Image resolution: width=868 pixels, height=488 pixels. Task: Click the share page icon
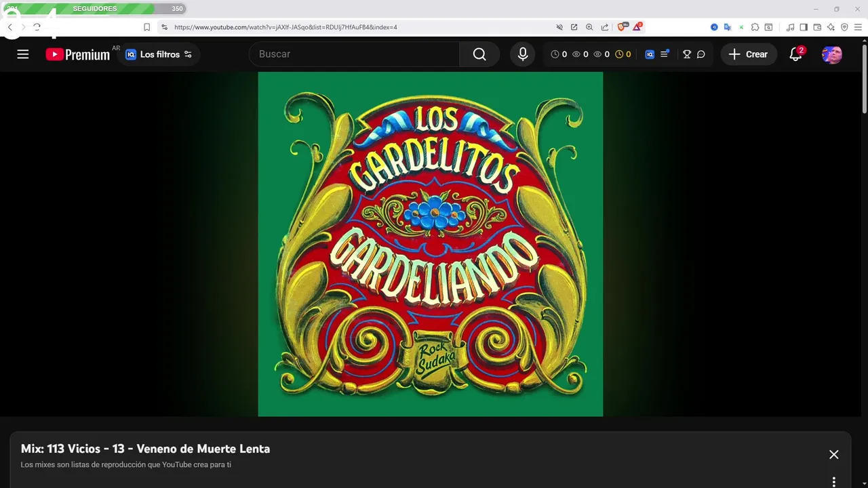pos(605,27)
